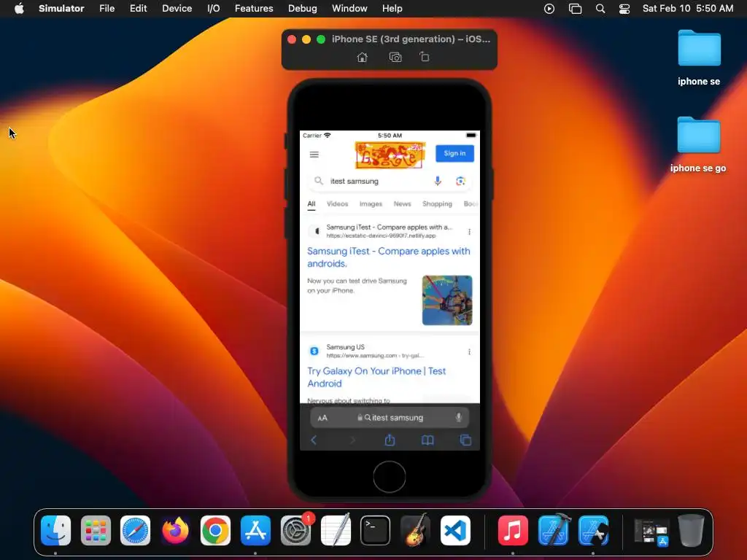Rotate device using the Simulator rotate icon
Viewport: 747px width, 560px height.
coord(425,57)
